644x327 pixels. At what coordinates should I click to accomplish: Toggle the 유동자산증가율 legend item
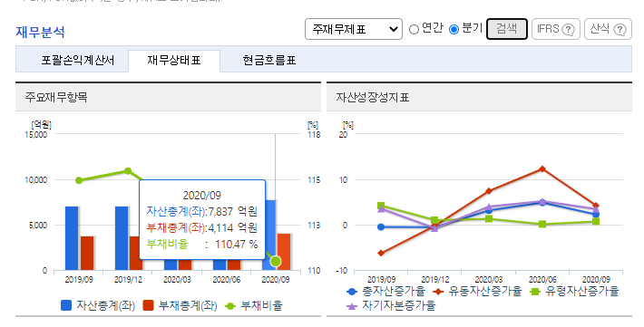coord(478,292)
